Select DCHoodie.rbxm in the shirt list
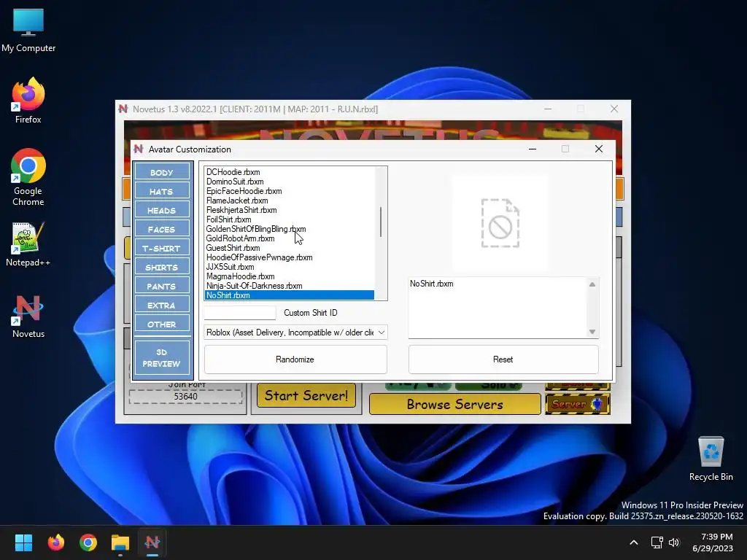Viewport: 747px width, 560px height. pyautogui.click(x=289, y=172)
